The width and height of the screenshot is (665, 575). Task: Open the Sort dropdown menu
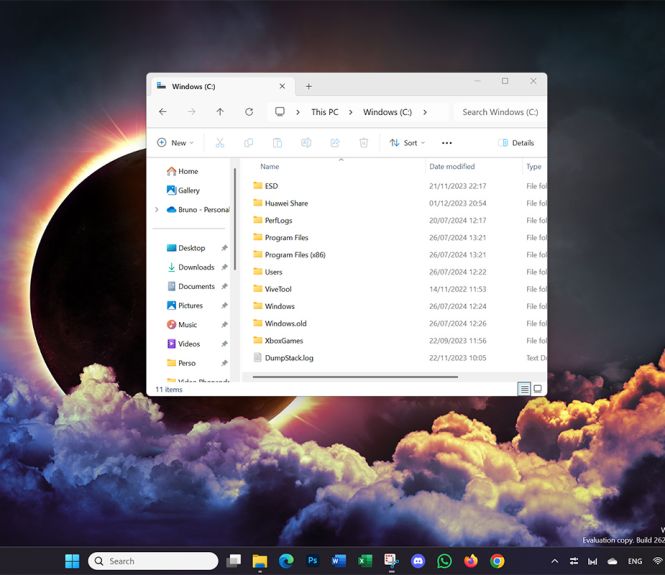point(407,143)
